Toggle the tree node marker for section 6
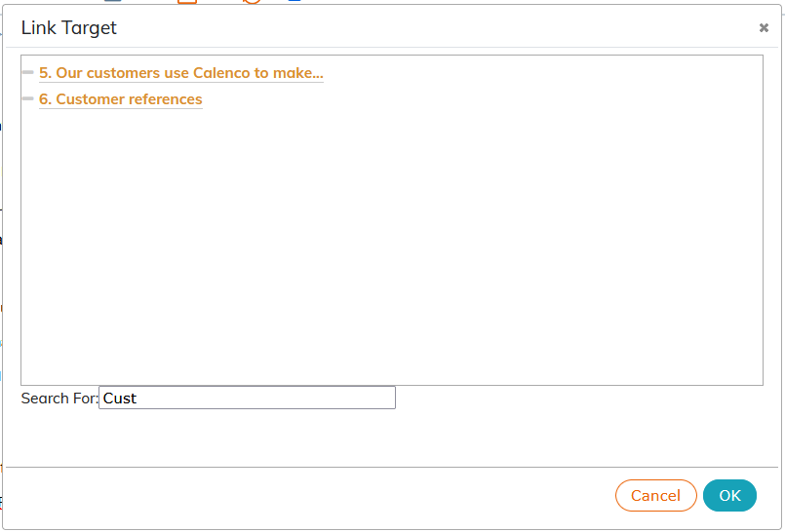The image size is (785, 532). (x=28, y=99)
